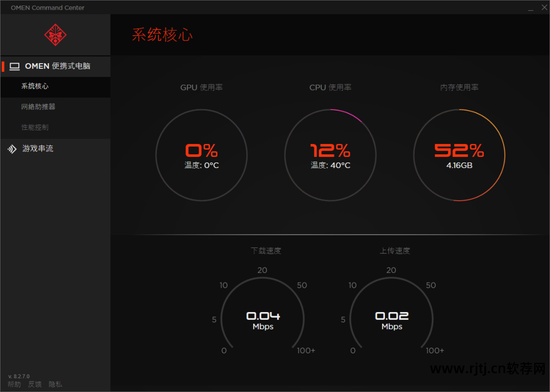This screenshot has width=550, height=392.
Task: Open the 性能控制 sidebar item
Action: point(56,127)
